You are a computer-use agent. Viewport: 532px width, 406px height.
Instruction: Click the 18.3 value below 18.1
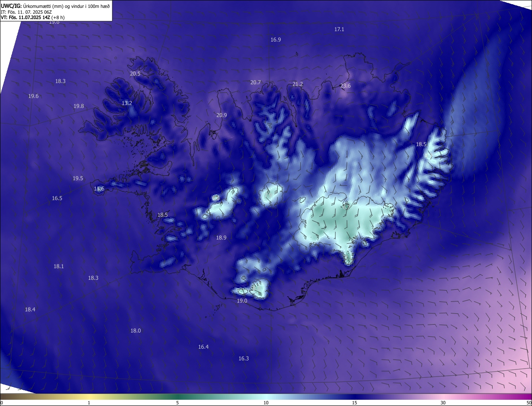point(93,278)
